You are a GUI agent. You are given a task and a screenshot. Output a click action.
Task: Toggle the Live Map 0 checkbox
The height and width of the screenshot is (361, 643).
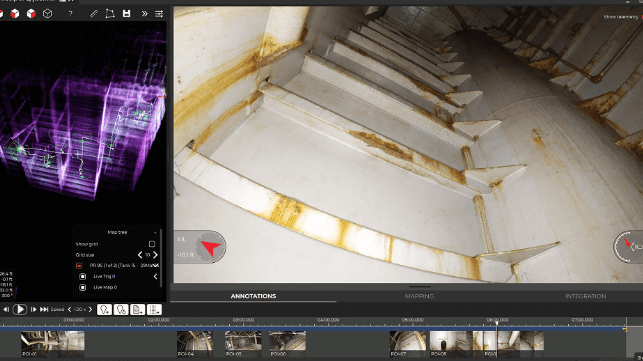[x=82, y=288]
